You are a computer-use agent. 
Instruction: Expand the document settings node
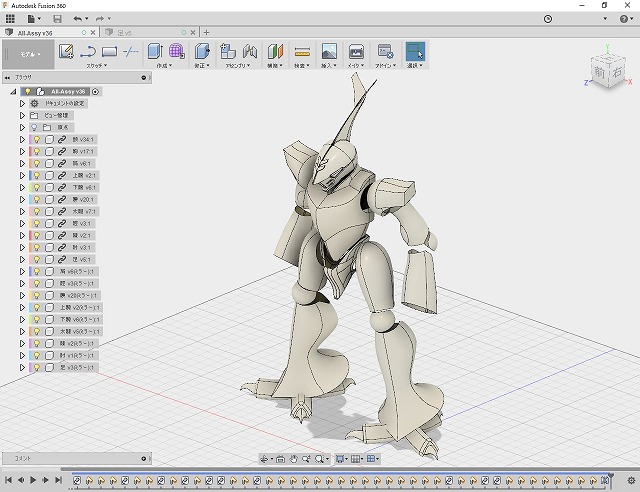[x=22, y=104]
